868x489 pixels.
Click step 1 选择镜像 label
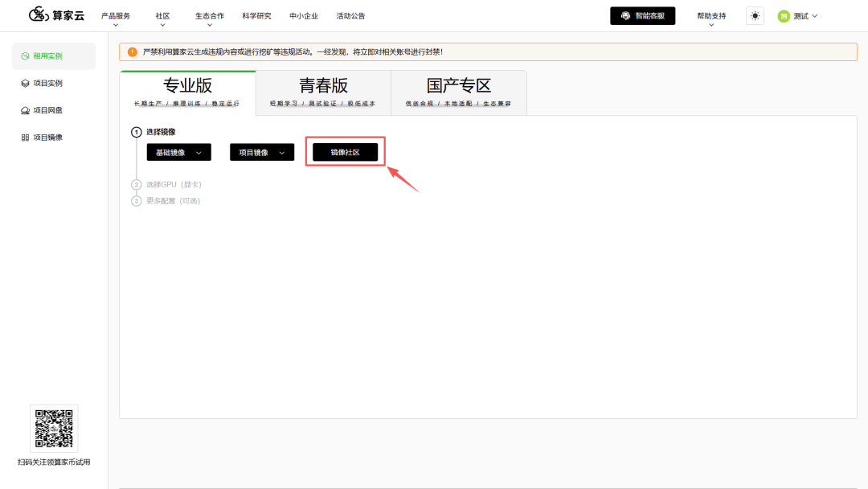coord(161,132)
